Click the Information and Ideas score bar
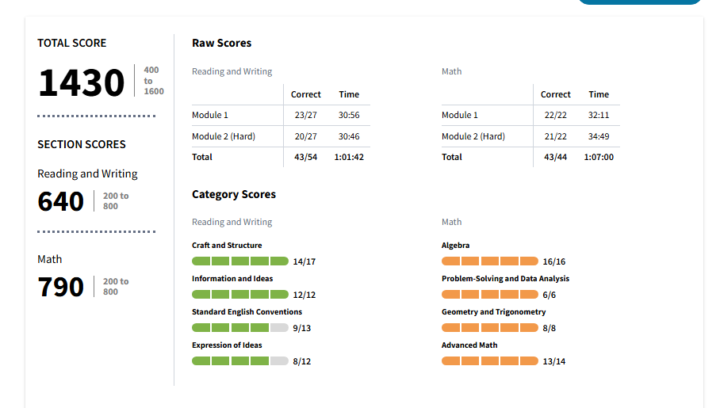720x408 pixels. click(x=240, y=294)
